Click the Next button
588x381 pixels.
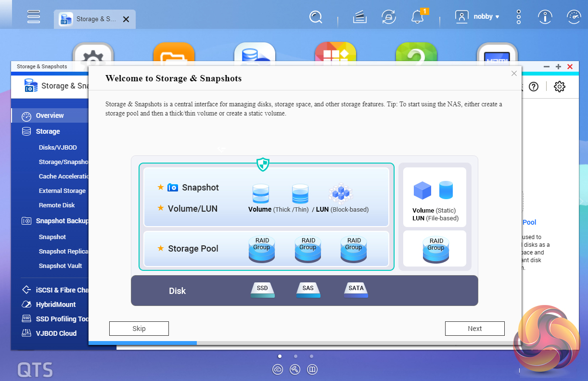click(x=475, y=329)
